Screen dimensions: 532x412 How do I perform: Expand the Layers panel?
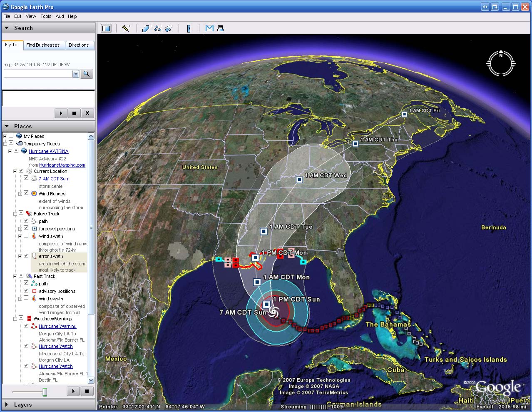7,405
